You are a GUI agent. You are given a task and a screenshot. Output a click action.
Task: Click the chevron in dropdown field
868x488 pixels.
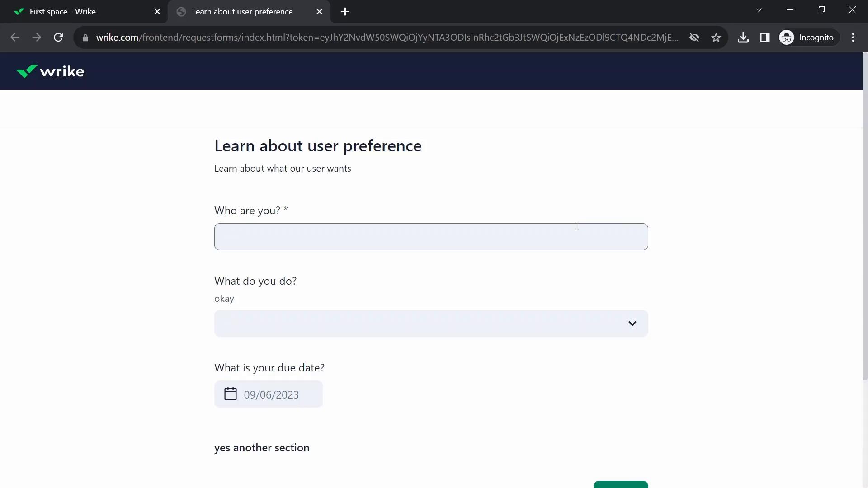pyautogui.click(x=632, y=324)
